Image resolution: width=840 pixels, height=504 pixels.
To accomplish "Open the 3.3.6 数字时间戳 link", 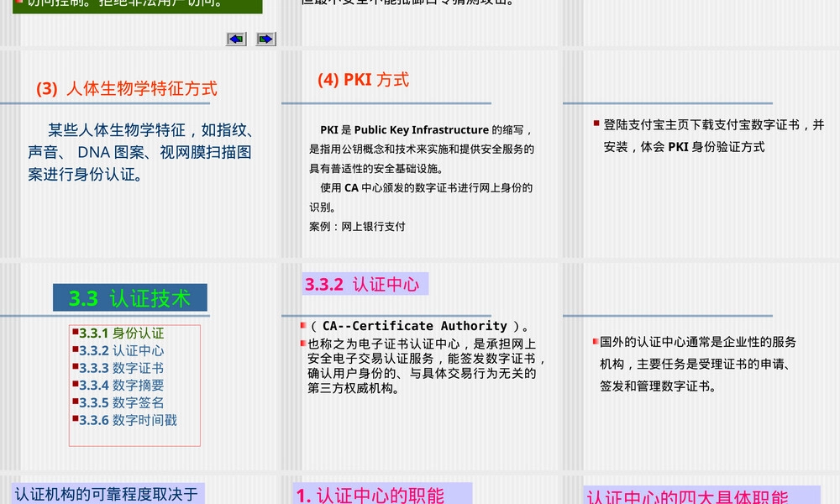I will (128, 420).
